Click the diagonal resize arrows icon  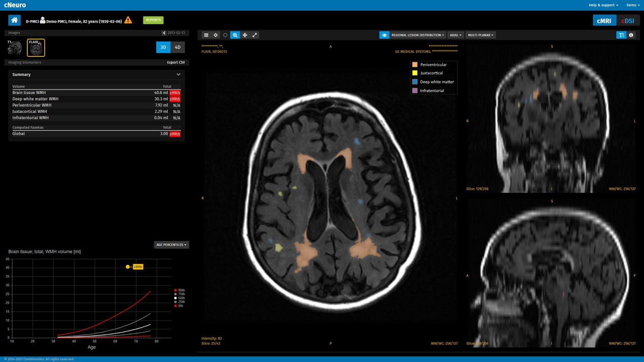254,35
